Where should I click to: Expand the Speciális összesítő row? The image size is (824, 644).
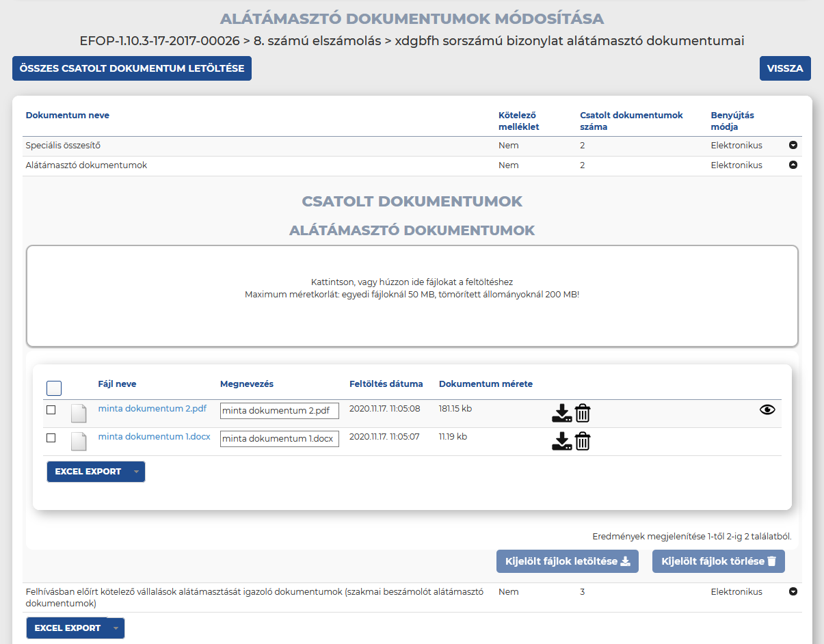pos(793,145)
